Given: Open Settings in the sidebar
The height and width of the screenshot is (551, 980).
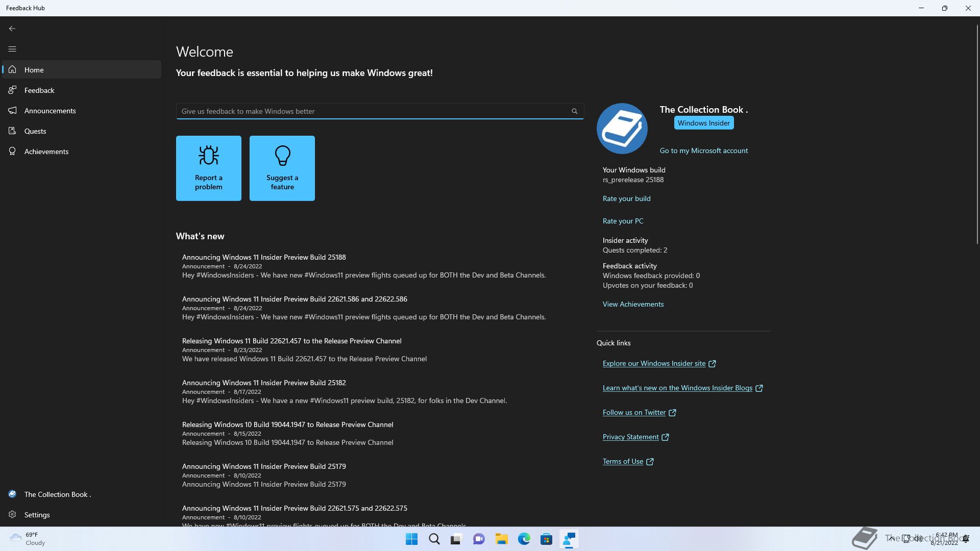Looking at the screenshot, I should click(x=82, y=515).
